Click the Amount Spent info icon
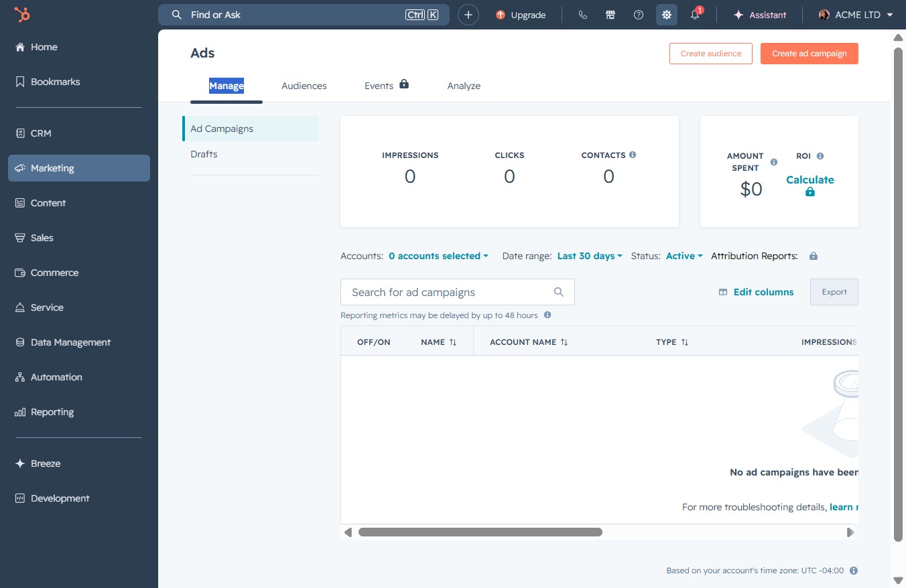This screenshot has height=588, width=906. pos(774,162)
